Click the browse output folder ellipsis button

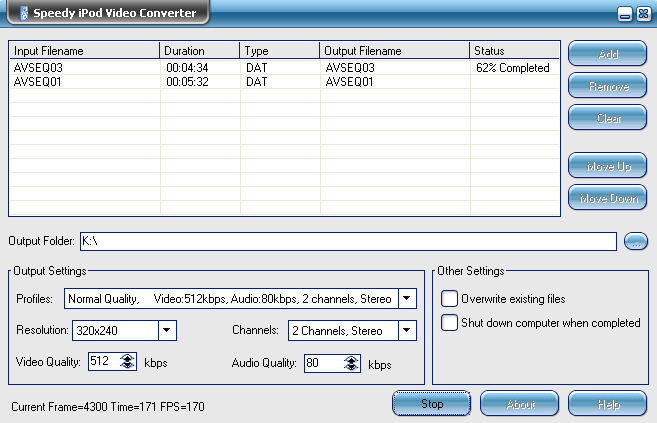636,241
